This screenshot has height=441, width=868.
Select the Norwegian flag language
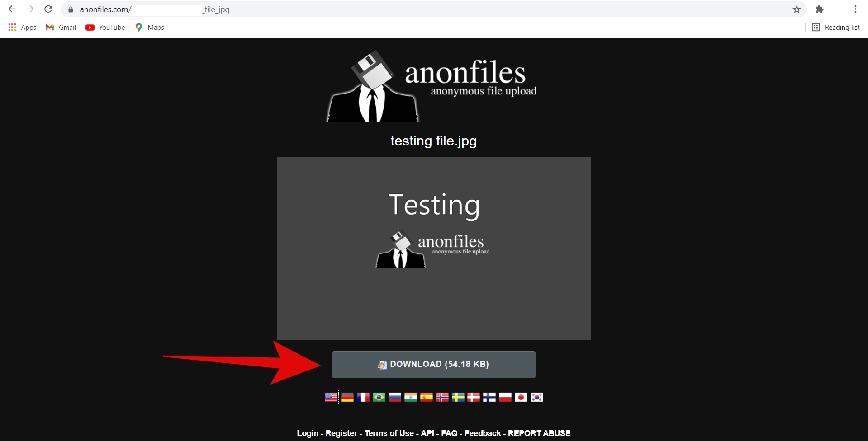point(442,397)
